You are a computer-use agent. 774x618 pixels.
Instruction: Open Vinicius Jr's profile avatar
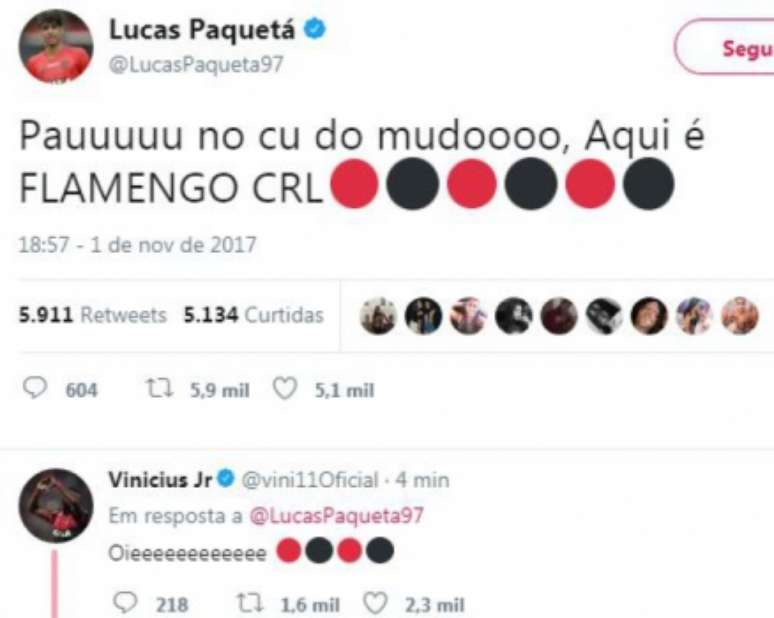(56, 506)
